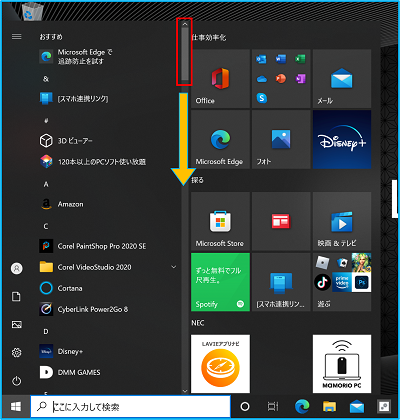Open the フォト tile
The height and width of the screenshot is (420, 400).
click(281, 139)
